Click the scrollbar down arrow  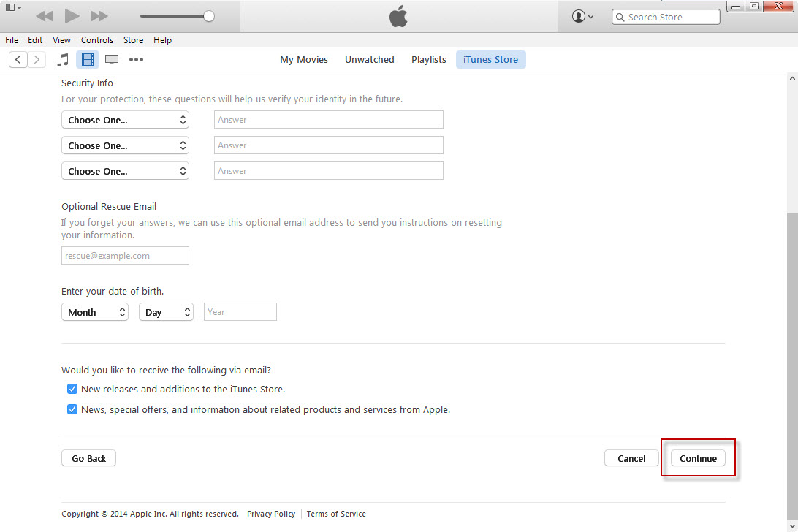coord(792,526)
